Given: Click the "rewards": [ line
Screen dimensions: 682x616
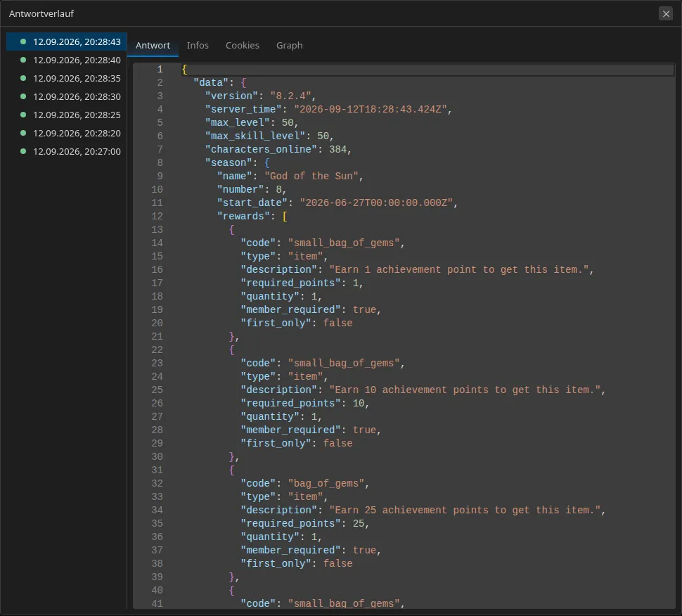Looking at the screenshot, I should [x=252, y=216].
